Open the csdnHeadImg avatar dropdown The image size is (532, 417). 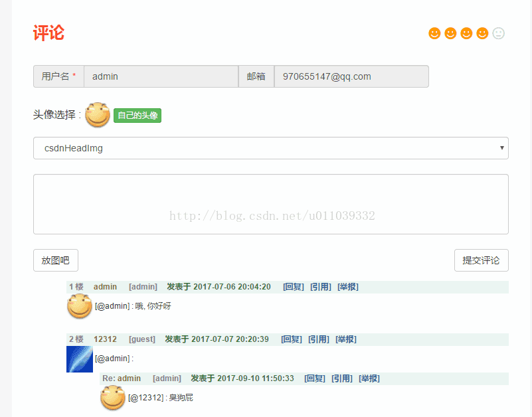271,148
